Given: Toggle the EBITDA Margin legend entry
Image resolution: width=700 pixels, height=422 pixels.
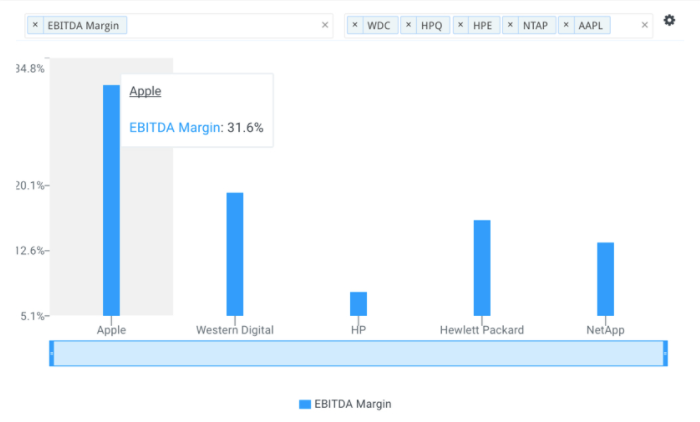Looking at the screenshot, I should (345, 404).
